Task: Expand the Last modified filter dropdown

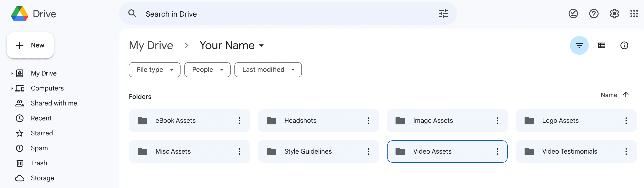Action: pos(268,70)
